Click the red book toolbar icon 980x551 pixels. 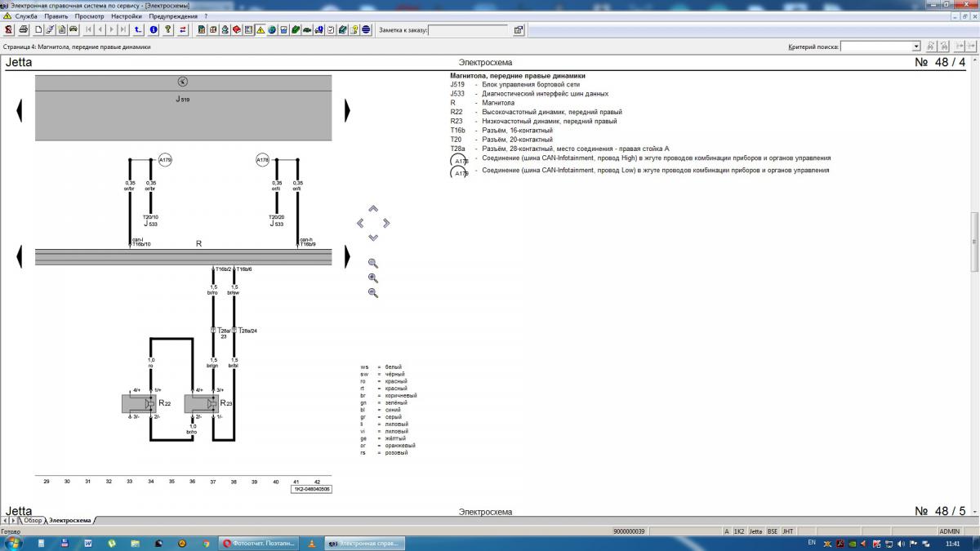(237, 30)
